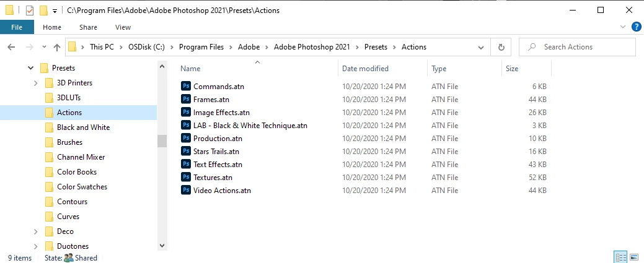Click the This PC breadcrumb
Image resolution: width=644 pixels, height=263 pixels.
pyautogui.click(x=102, y=47)
